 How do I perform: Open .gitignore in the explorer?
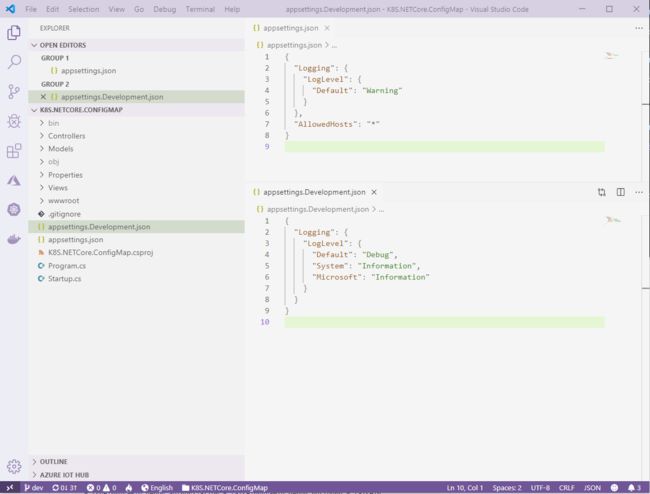pos(137,214)
